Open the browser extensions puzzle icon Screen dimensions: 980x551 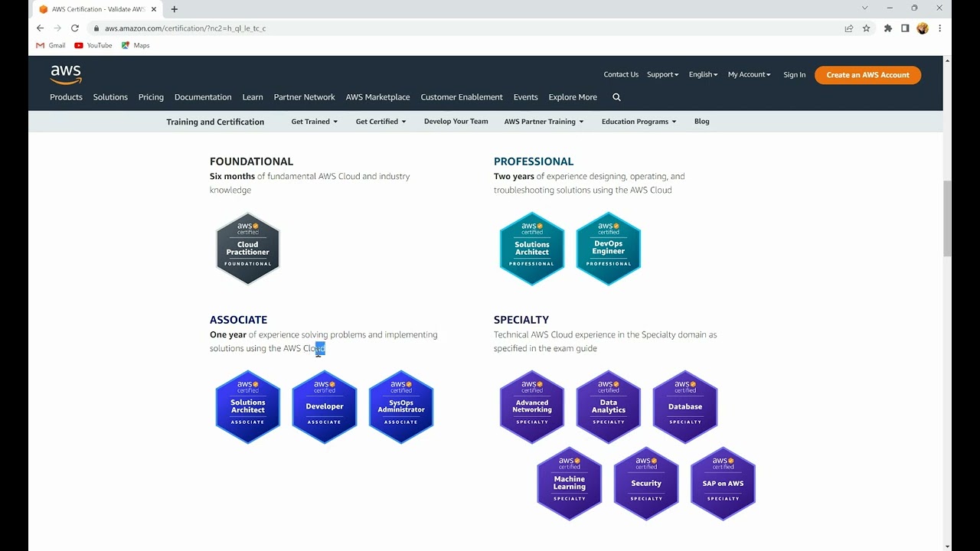click(888, 28)
